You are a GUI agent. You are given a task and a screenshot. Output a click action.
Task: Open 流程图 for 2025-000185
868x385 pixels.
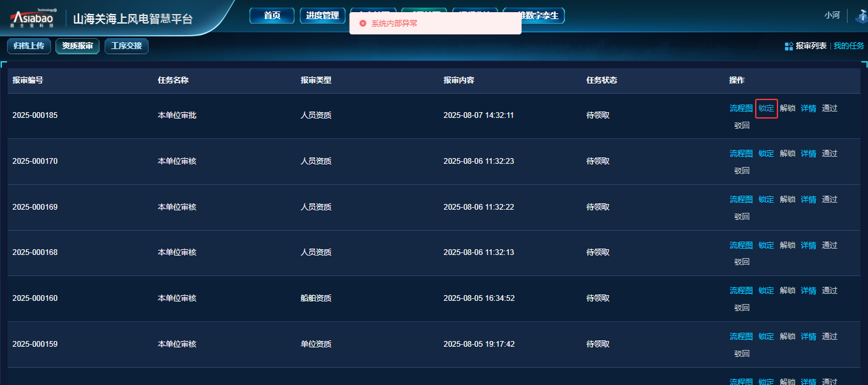(741, 108)
